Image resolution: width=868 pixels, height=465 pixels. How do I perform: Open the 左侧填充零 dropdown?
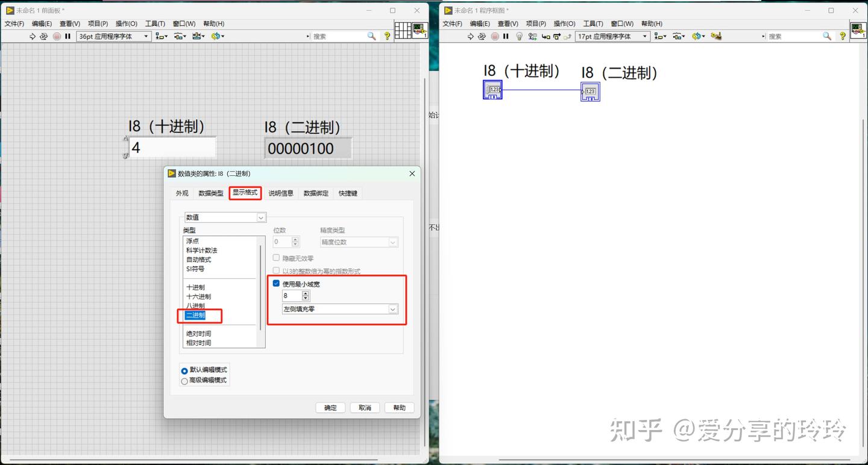pyautogui.click(x=392, y=309)
